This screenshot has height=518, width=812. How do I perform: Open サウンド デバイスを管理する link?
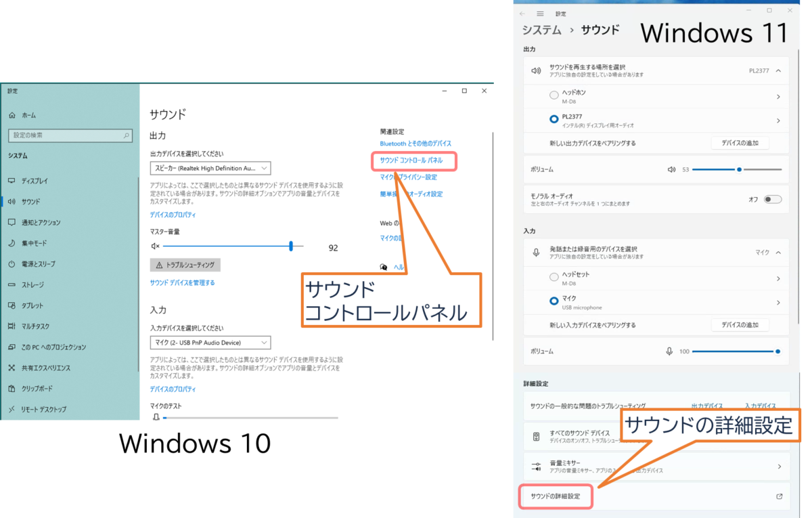(x=182, y=283)
